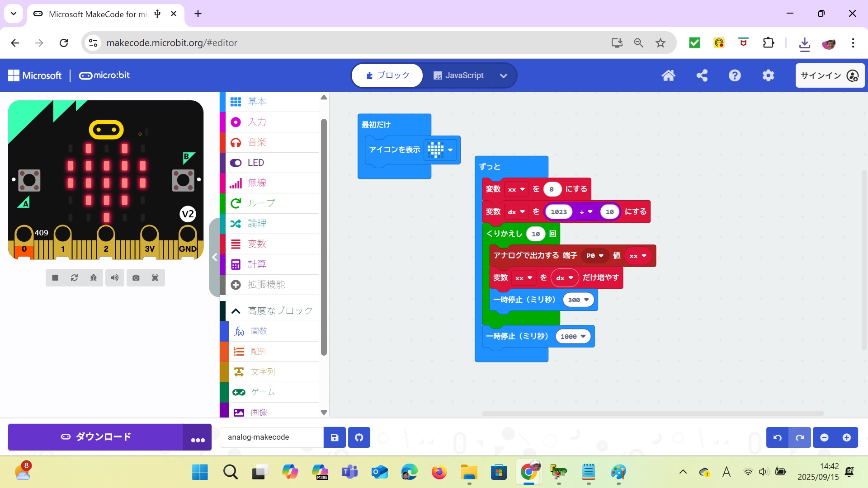Click the analog-makecode project name field
The image size is (868, 488).
point(271,437)
